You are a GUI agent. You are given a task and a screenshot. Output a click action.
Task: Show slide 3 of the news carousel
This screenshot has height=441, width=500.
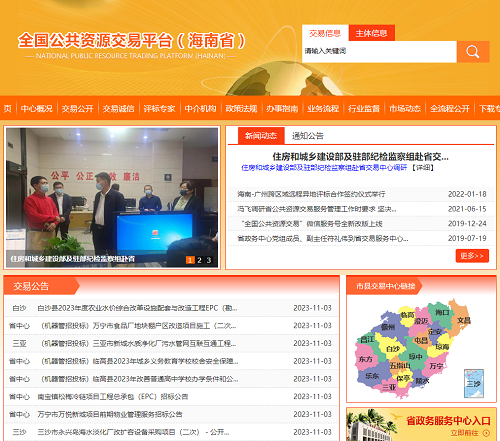tap(209, 260)
